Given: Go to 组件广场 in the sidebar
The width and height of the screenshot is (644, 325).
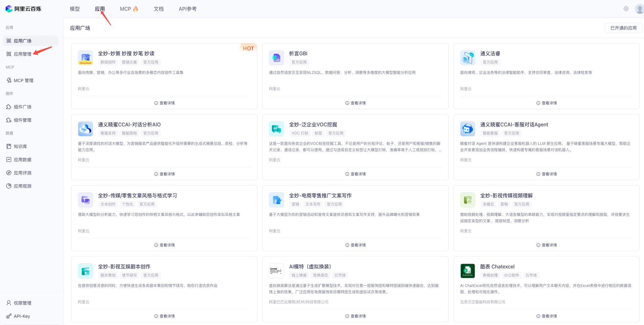Looking at the screenshot, I should click(31, 107).
